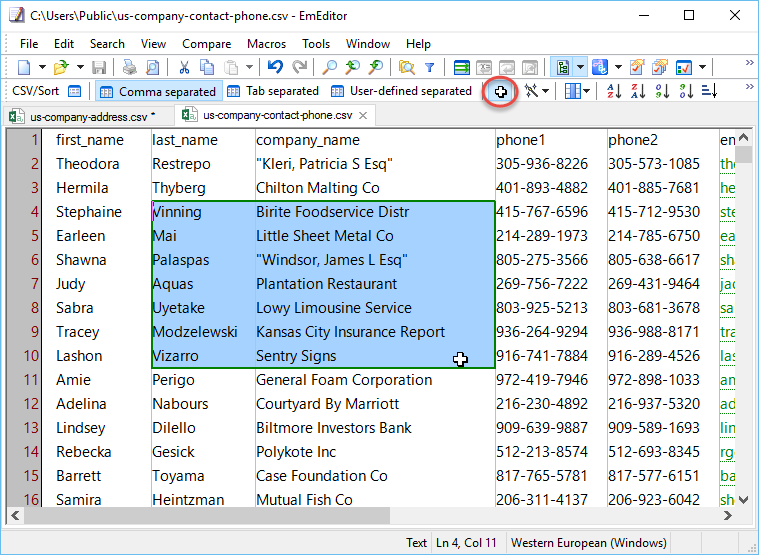Click the magic wand CSV converter icon

point(531,91)
